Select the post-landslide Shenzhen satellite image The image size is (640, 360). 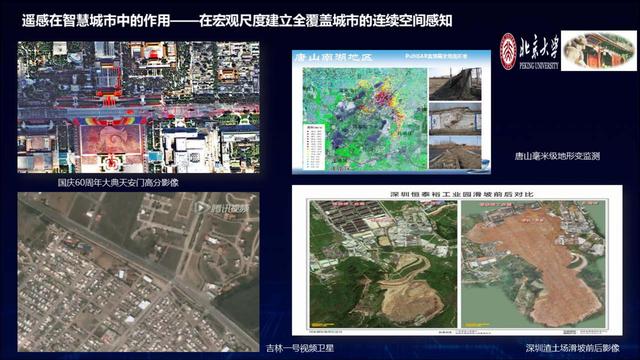pos(533,264)
